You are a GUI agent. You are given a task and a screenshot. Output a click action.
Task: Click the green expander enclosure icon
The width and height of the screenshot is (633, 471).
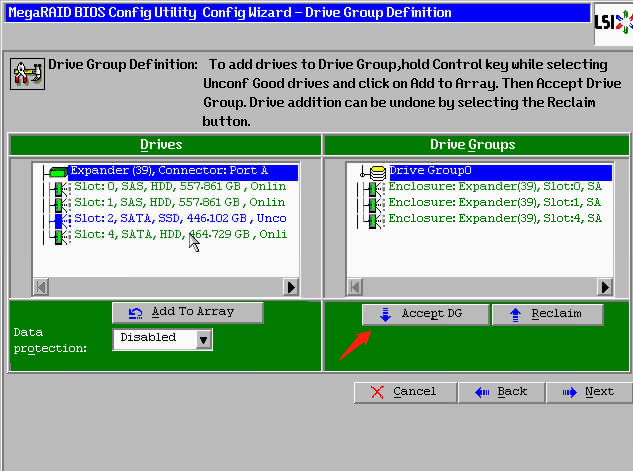tap(58, 172)
